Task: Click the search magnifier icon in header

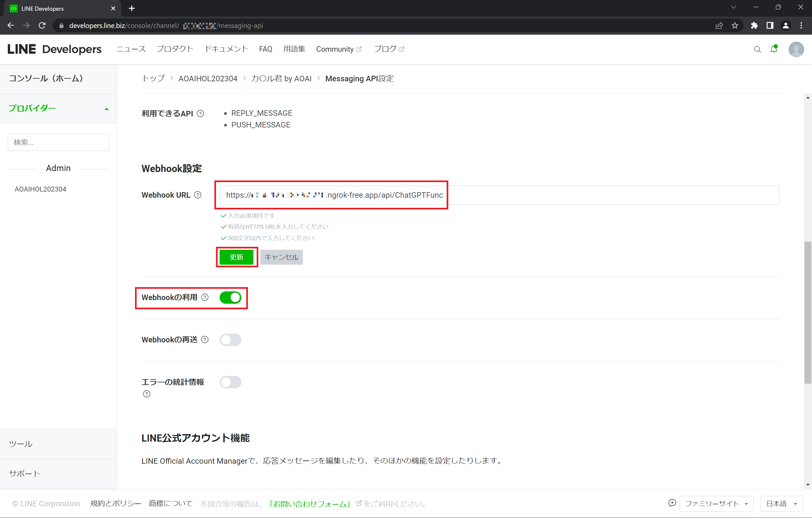Action: click(757, 49)
